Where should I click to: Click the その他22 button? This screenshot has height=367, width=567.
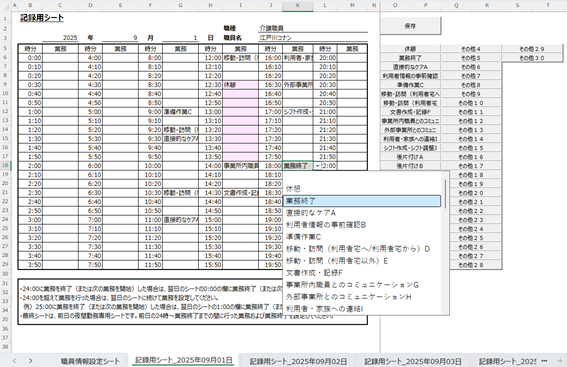coord(476,211)
